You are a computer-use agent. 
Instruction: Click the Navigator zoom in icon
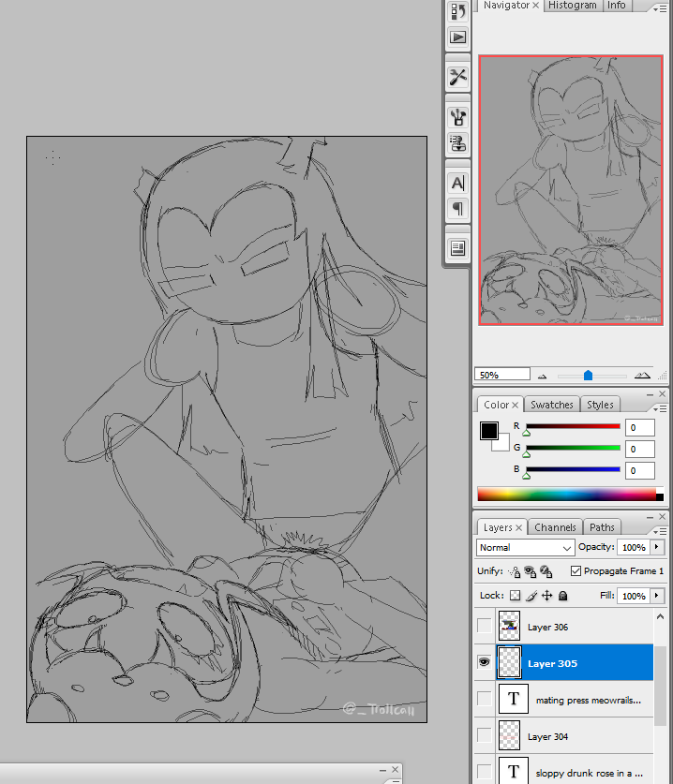click(x=642, y=376)
